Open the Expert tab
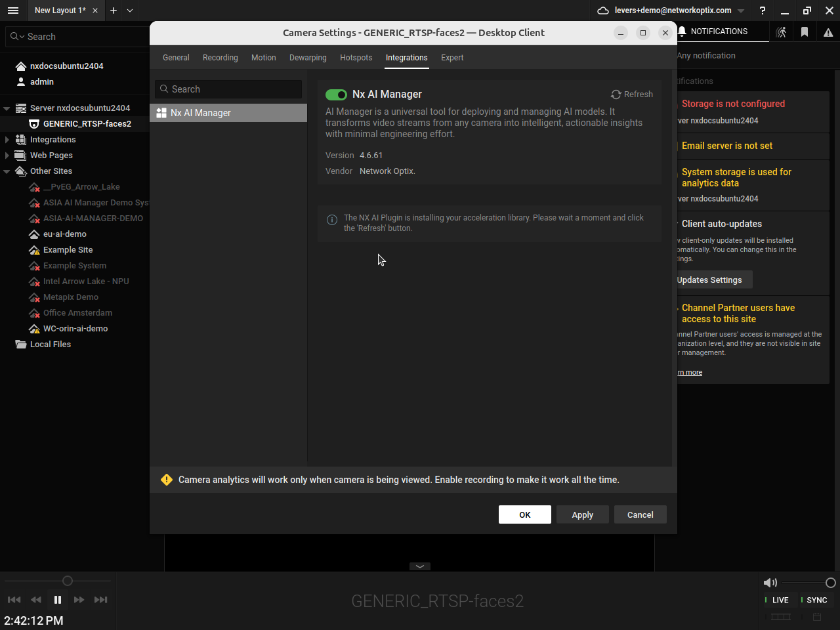This screenshot has width=840, height=630. (452, 58)
